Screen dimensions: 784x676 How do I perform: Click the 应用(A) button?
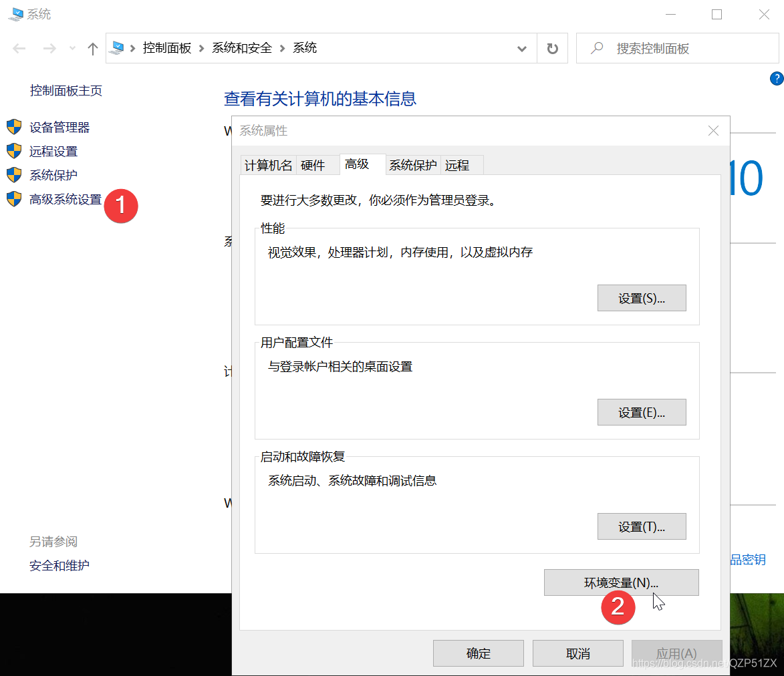676,653
